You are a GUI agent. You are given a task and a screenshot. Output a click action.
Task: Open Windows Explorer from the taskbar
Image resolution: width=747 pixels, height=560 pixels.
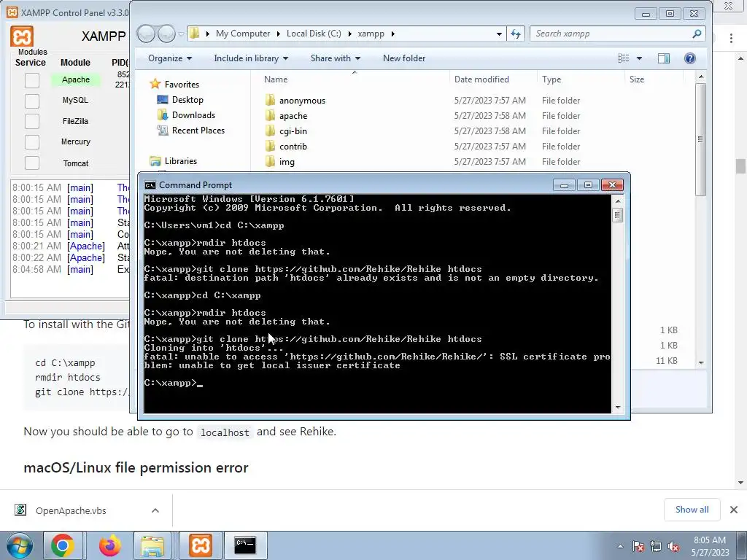[x=152, y=545]
